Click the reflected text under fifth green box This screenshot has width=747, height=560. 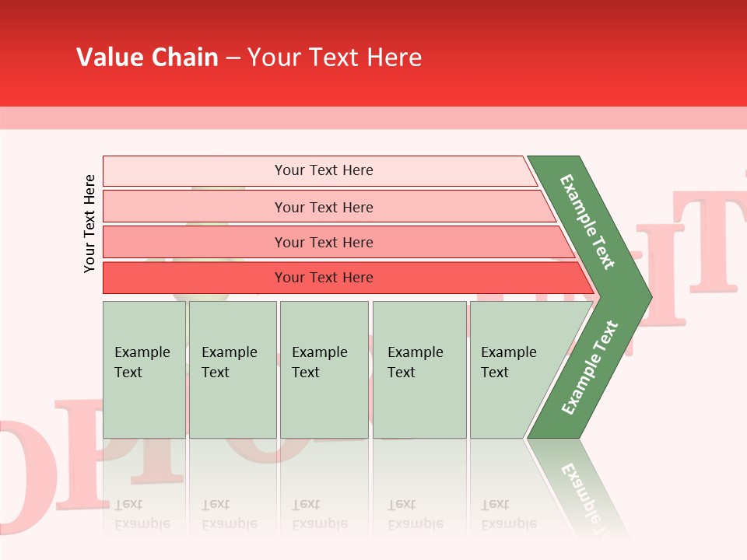[508, 513]
